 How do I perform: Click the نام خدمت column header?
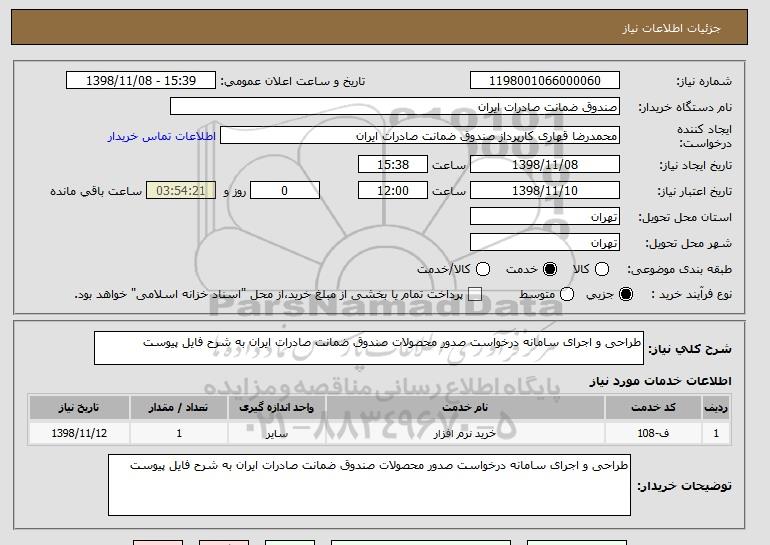click(465, 408)
